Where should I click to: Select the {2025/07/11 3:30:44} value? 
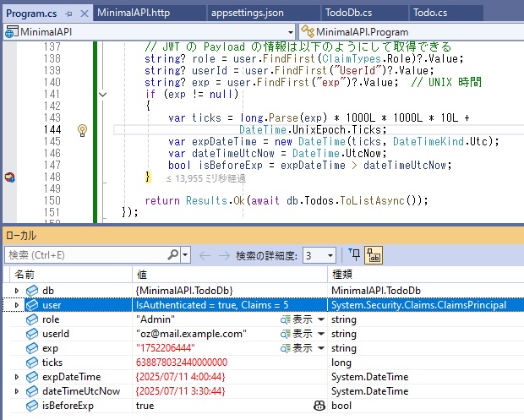[x=181, y=391]
